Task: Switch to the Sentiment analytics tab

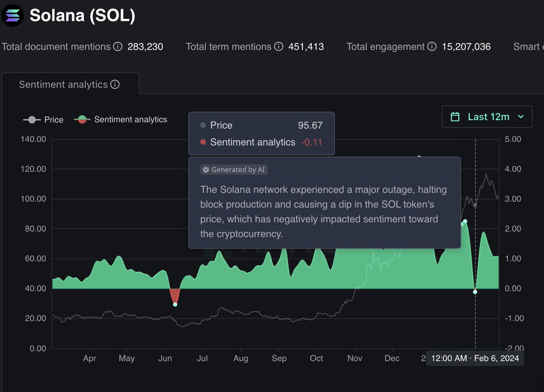Action: click(70, 84)
